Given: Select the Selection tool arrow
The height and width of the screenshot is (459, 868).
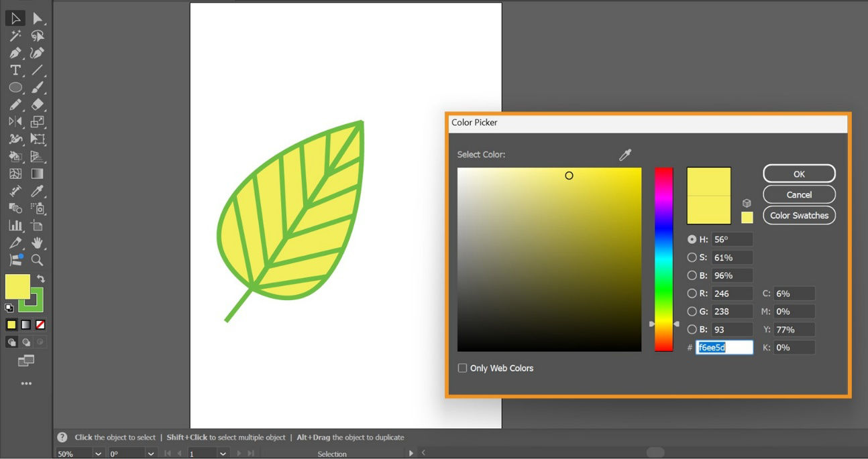Looking at the screenshot, I should click(x=15, y=18).
